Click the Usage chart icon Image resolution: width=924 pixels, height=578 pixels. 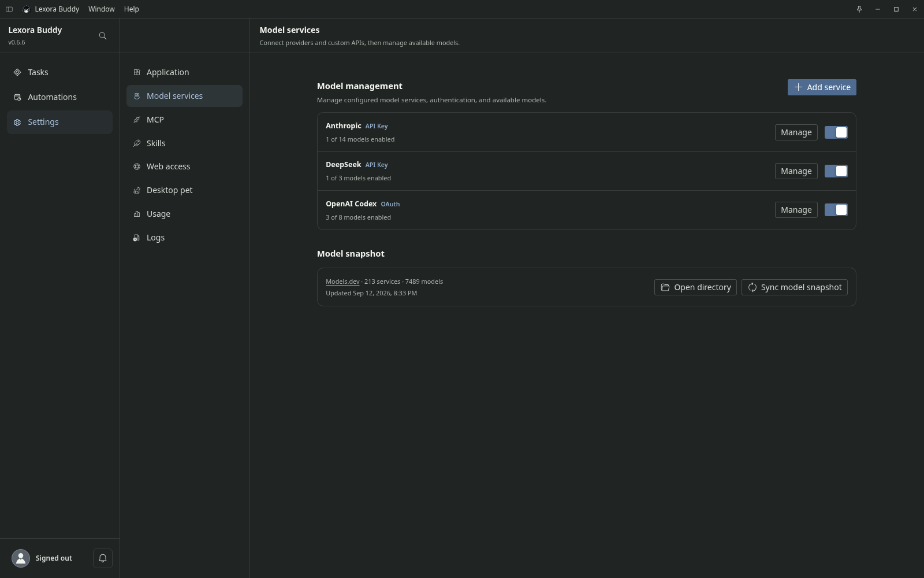coord(137,214)
